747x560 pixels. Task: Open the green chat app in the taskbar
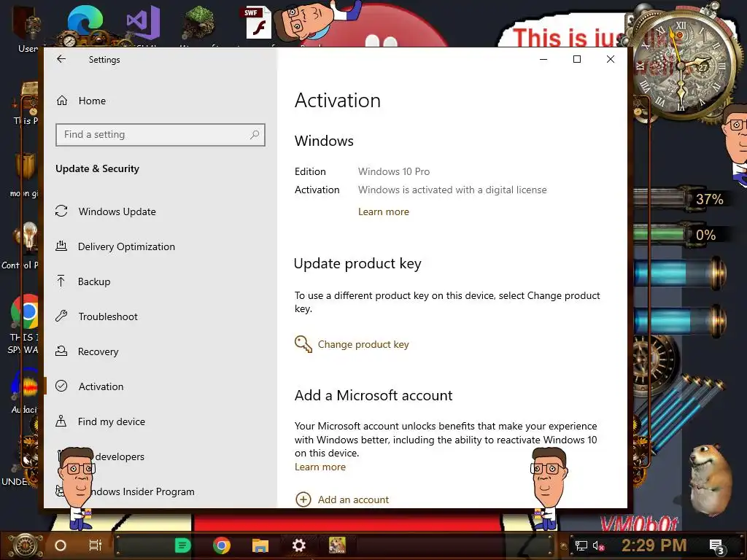tap(182, 545)
